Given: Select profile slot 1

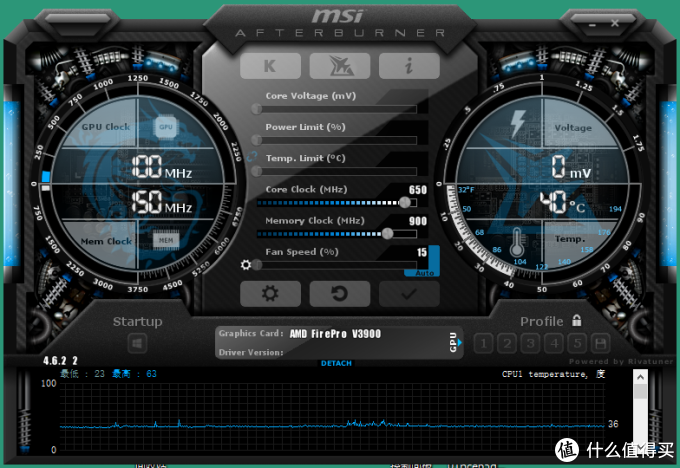Looking at the screenshot, I should pyautogui.click(x=484, y=344).
